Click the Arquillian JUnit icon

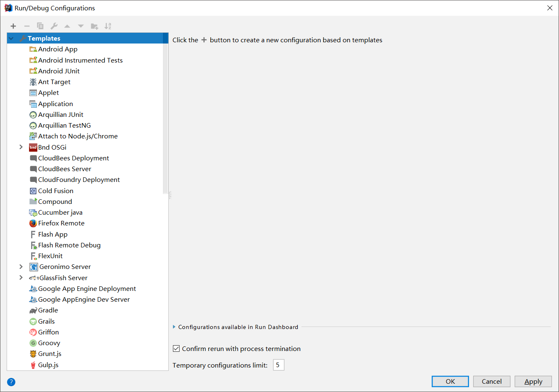33,115
